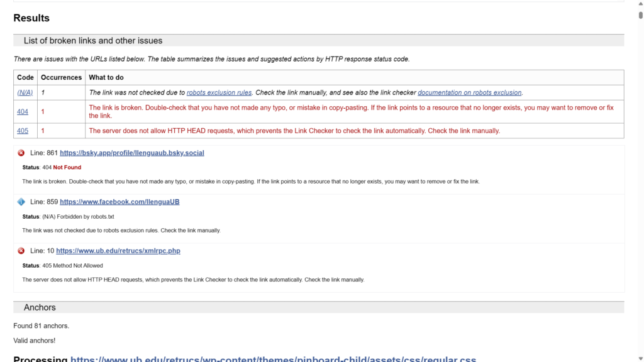The image size is (644, 362).
Task: Click the 405 code link in table
Action: [x=23, y=131]
